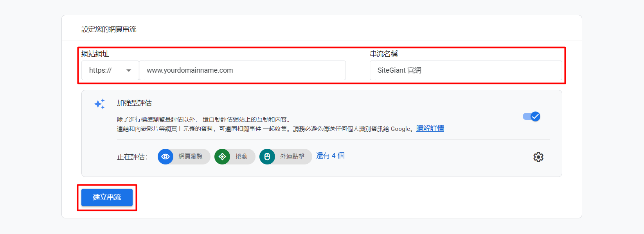Click the 建立串流 button
The width and height of the screenshot is (644, 234).
pos(107,197)
